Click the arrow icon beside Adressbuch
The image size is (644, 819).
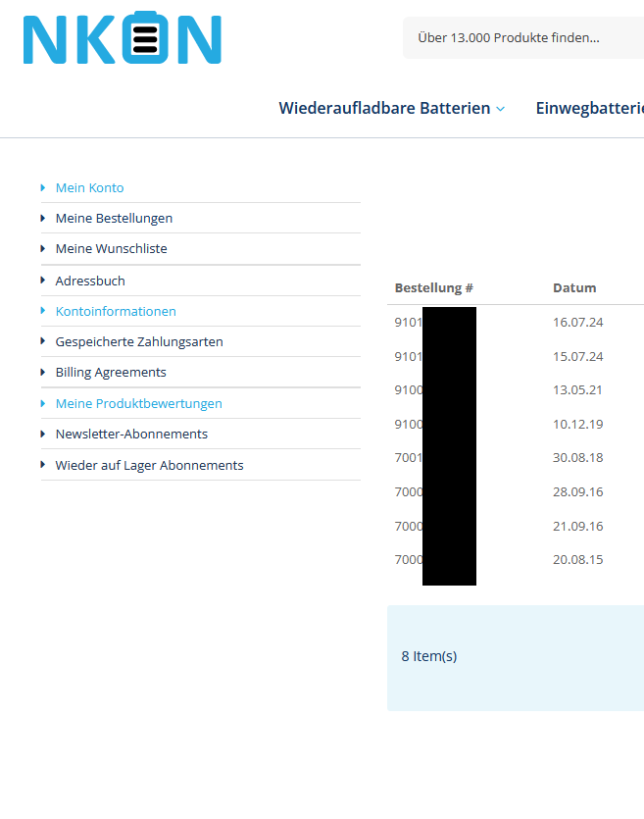pyautogui.click(x=43, y=281)
